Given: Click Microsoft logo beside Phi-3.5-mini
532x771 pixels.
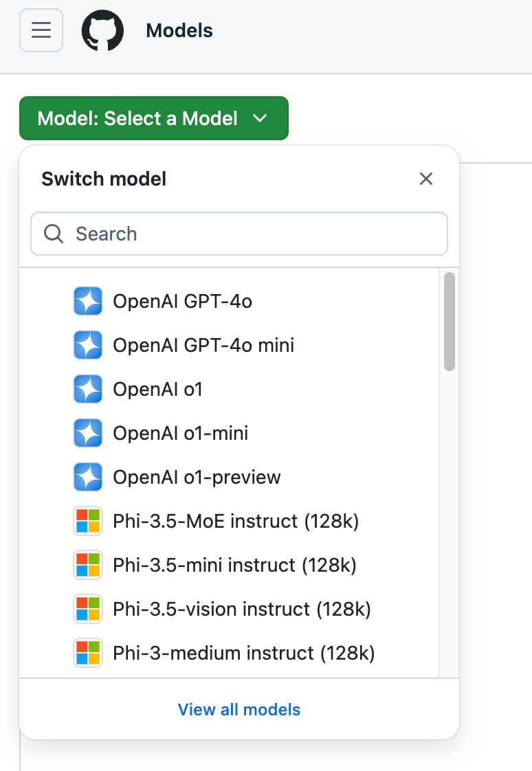Looking at the screenshot, I should point(88,565).
